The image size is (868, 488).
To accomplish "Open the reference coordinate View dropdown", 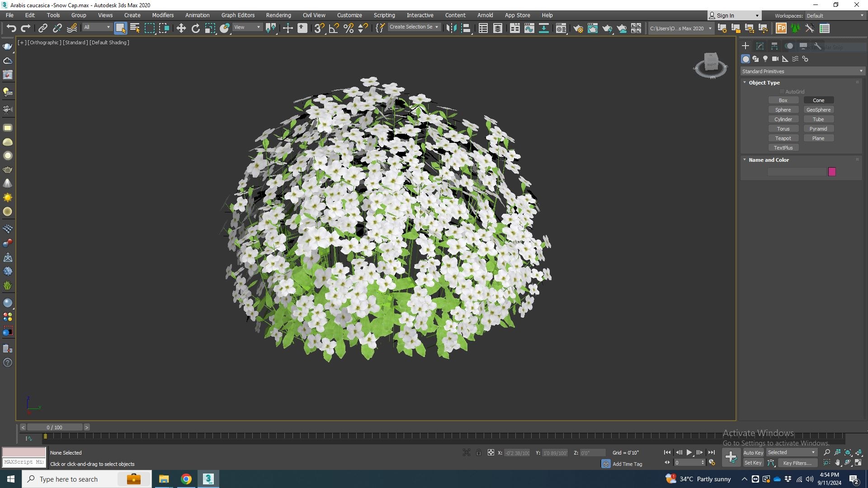I will click(247, 27).
